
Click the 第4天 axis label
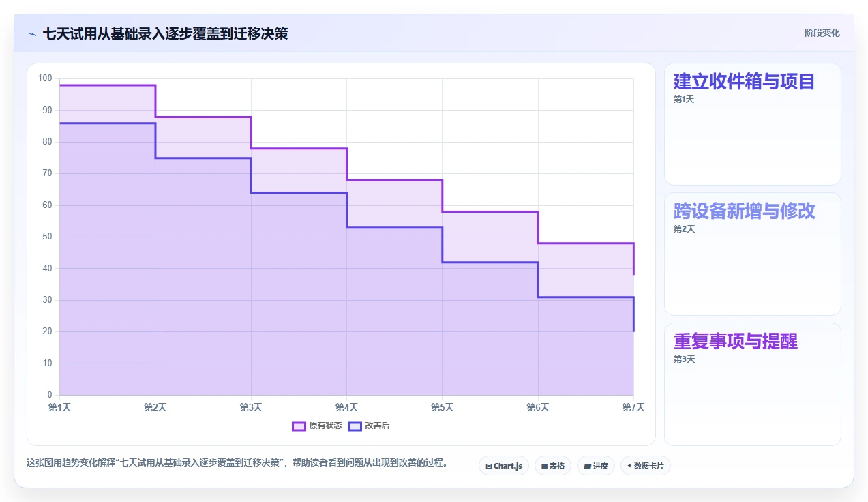346,407
